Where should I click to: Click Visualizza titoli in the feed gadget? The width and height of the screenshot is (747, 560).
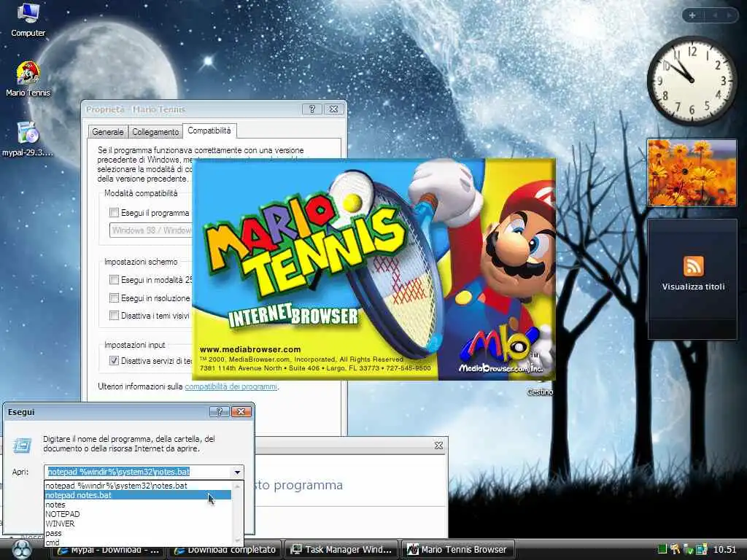(x=693, y=287)
